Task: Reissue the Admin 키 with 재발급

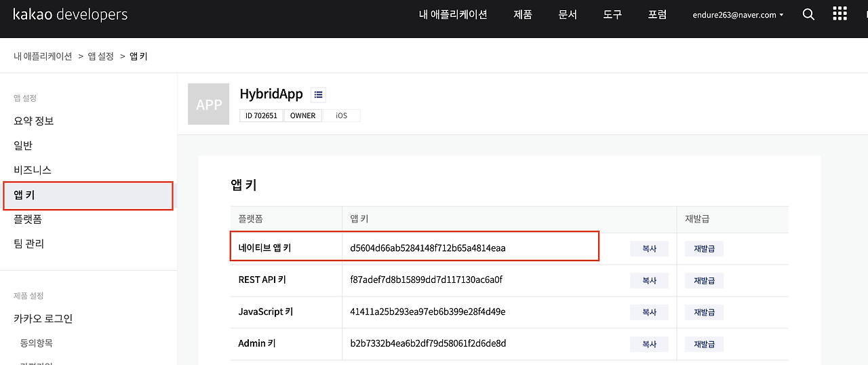Action: [x=704, y=344]
